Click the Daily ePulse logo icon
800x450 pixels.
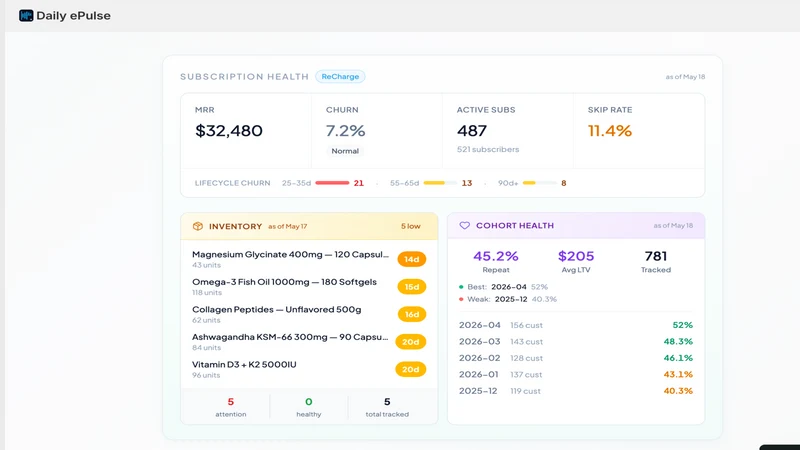pos(26,16)
